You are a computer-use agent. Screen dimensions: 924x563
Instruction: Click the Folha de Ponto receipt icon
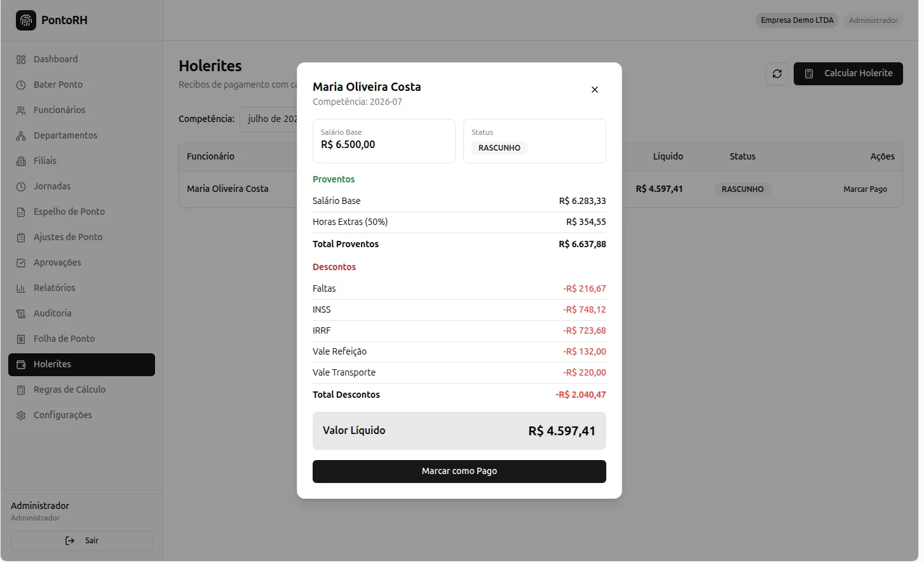21,339
